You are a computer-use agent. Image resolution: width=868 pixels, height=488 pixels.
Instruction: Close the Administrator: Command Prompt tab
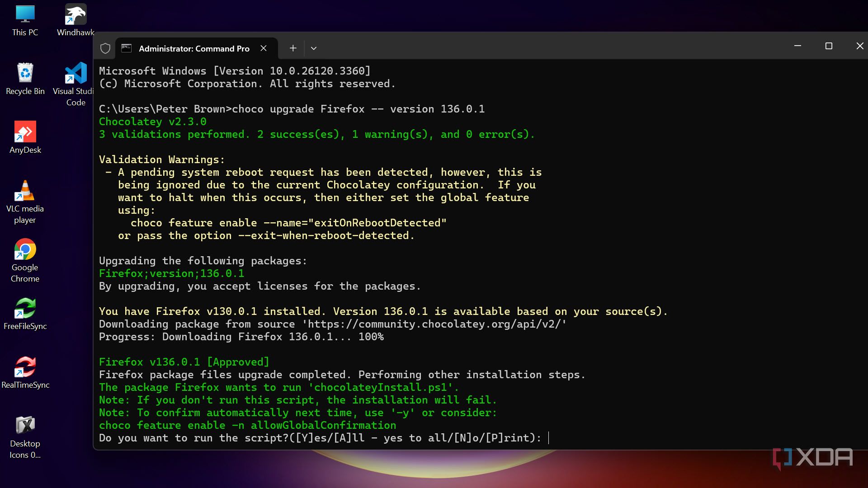(x=264, y=48)
